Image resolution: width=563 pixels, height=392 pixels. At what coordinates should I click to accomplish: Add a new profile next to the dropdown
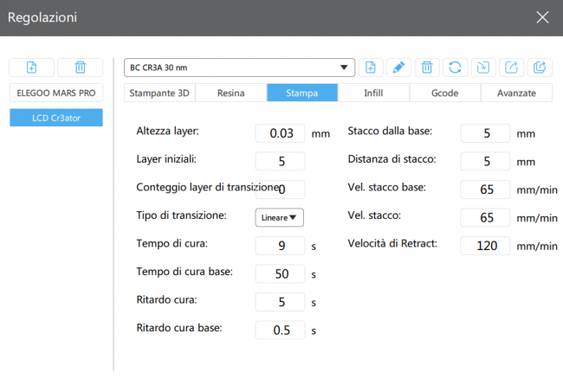371,67
